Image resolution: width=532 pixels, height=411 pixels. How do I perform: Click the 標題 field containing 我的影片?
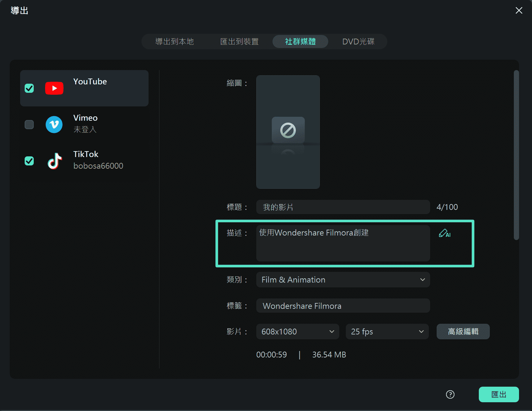pos(343,207)
